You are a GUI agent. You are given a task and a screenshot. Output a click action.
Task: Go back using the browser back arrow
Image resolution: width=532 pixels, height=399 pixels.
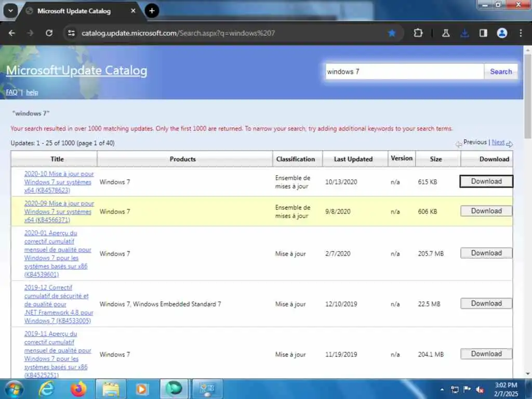[12, 33]
